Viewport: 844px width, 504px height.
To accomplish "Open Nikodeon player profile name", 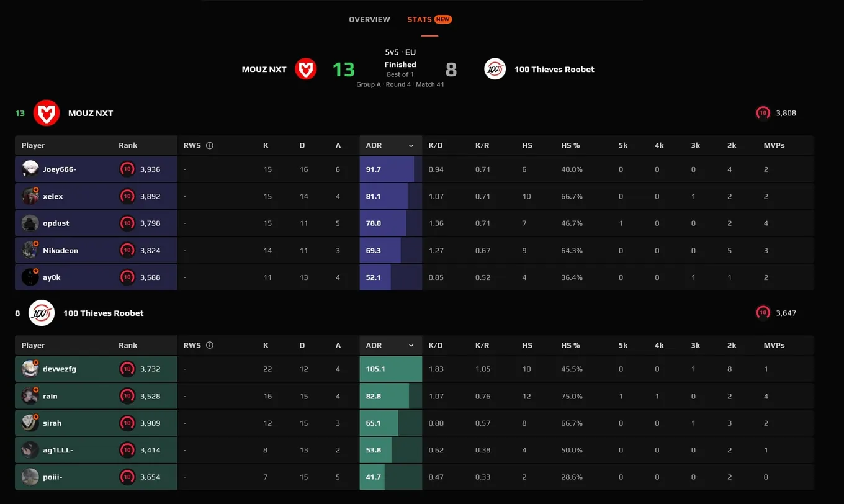I will click(x=60, y=251).
